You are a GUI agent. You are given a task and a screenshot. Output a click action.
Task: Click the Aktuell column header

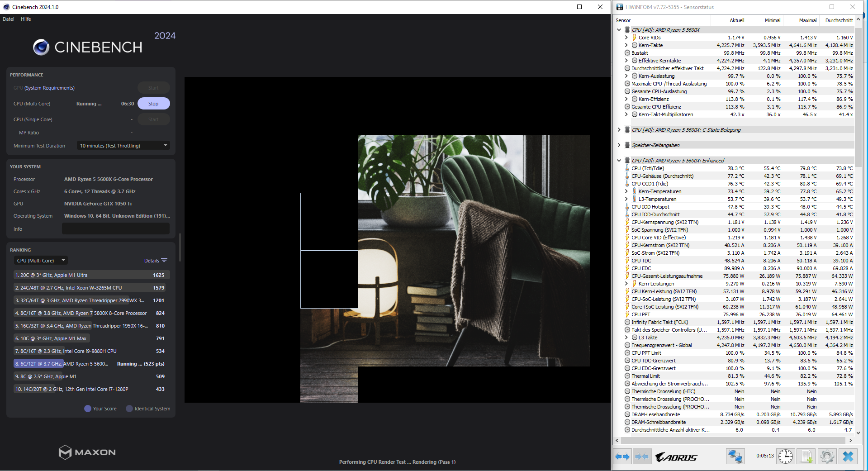tap(729, 20)
